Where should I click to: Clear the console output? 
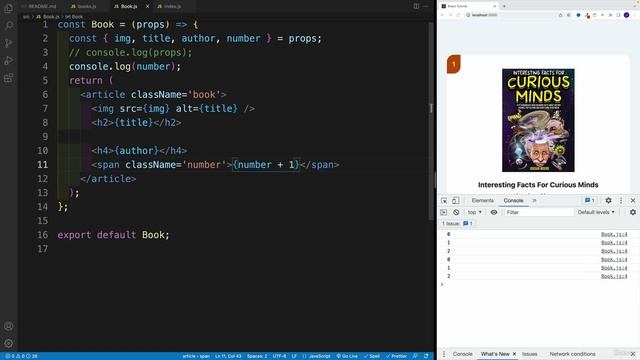456,212
